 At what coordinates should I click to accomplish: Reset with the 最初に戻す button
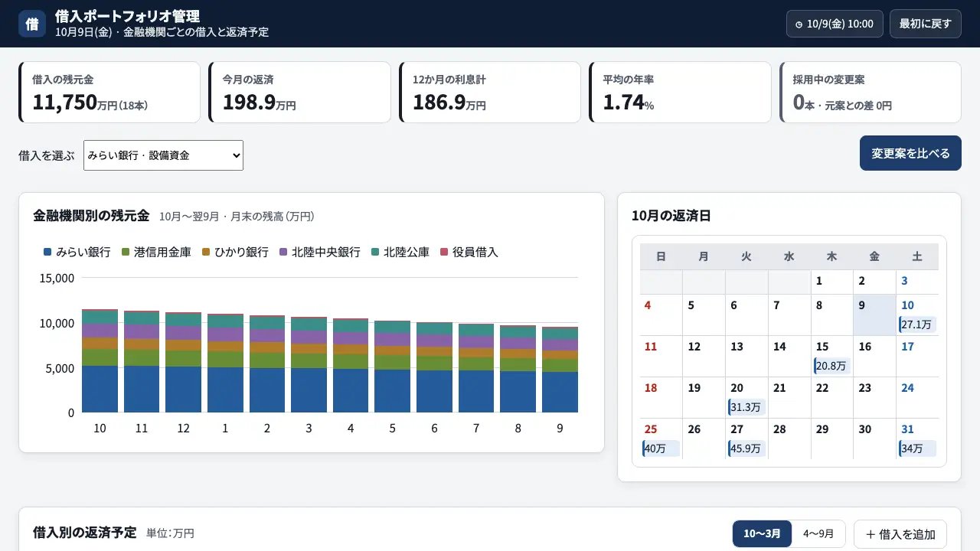point(926,24)
